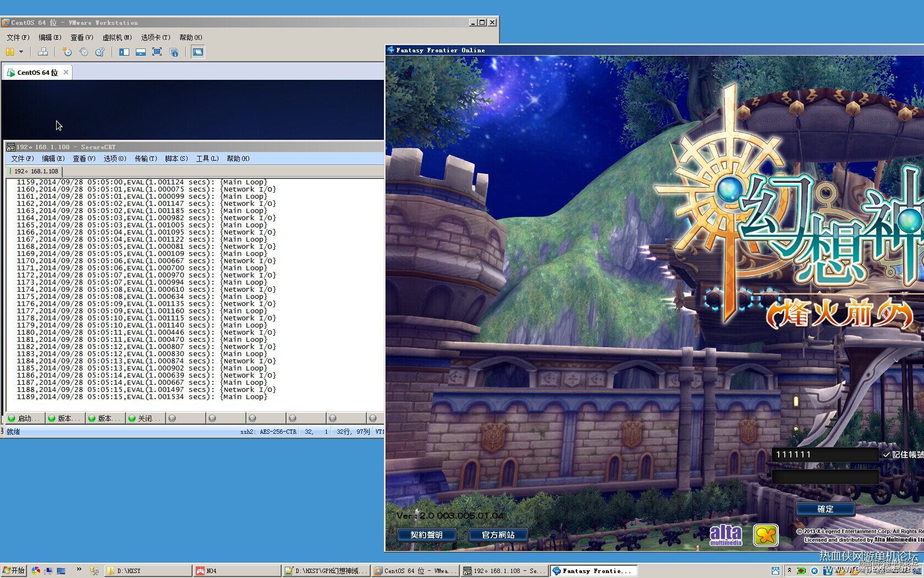The image size is (924, 578).
Task: Click the revert to snapshot icon in VMware
Action: coord(84,52)
